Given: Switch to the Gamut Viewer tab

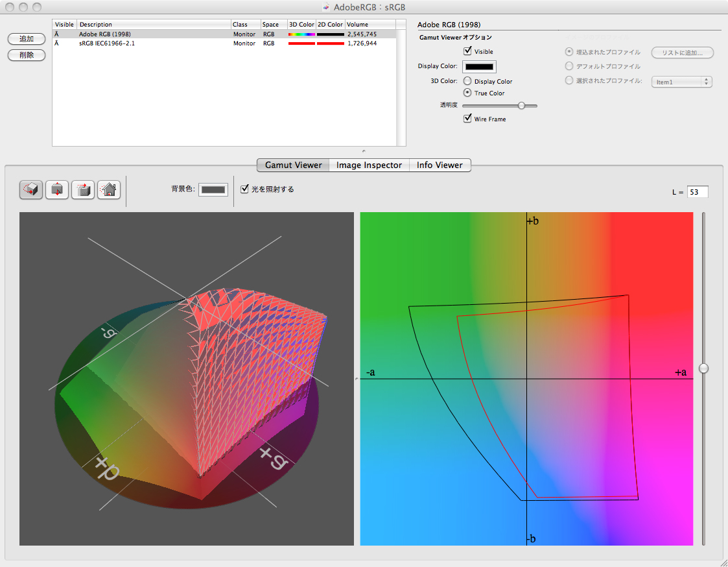Looking at the screenshot, I should point(293,165).
